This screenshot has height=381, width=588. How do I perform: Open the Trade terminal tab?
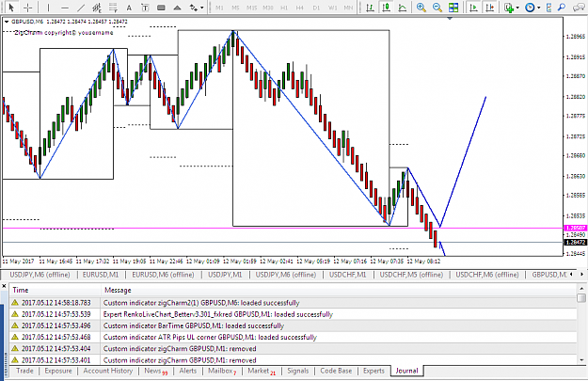24,371
